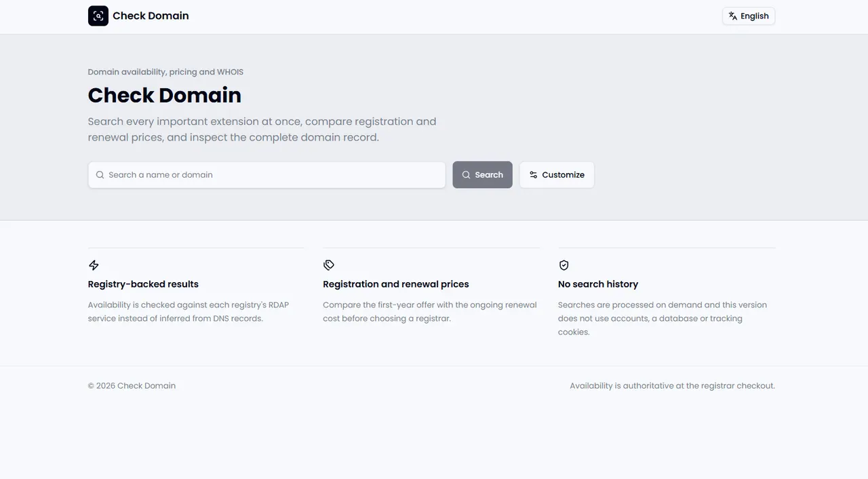Click the price tags icon above Registration prices
Viewport: 868px width, 479px height.
click(329, 265)
